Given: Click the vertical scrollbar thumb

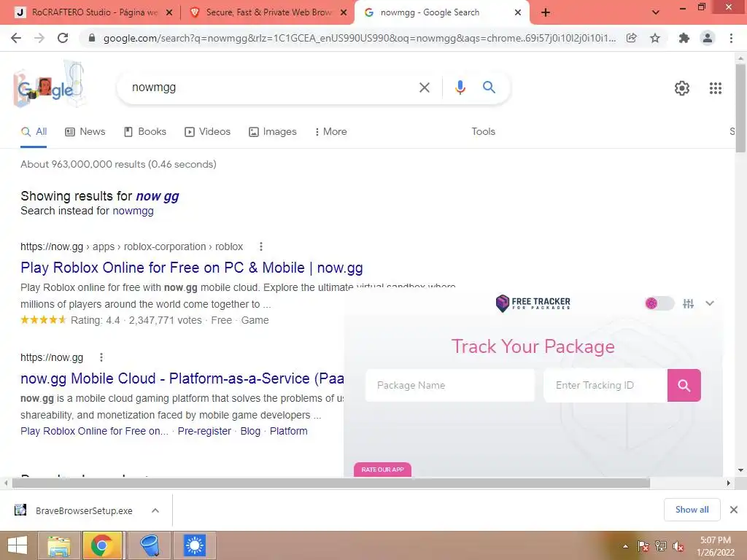Looking at the screenshot, I should pos(741,108).
